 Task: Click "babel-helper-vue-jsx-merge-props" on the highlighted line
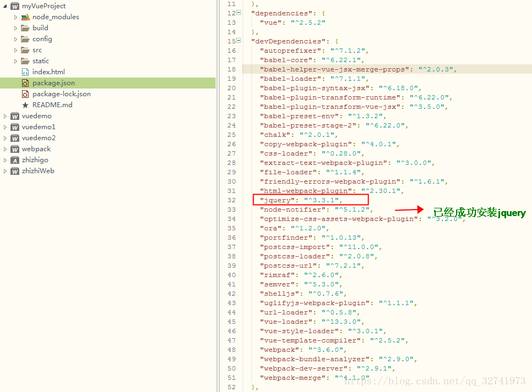334,69
